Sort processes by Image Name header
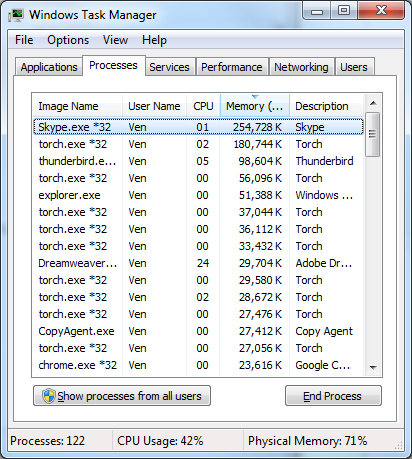 77,106
